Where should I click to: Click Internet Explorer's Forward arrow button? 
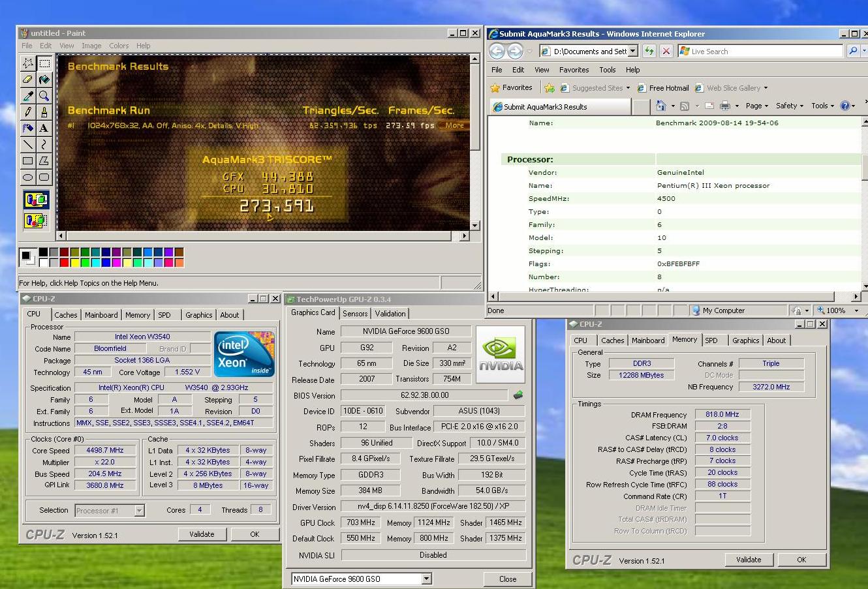[515, 51]
